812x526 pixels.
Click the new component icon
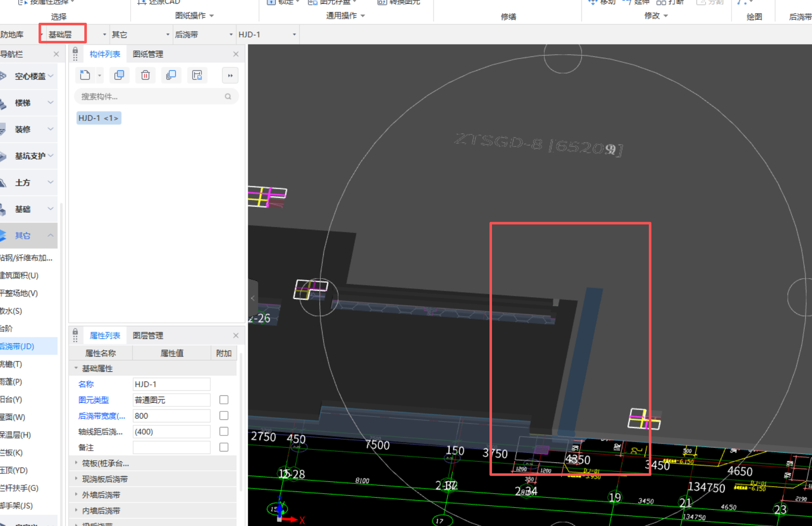tap(85, 75)
